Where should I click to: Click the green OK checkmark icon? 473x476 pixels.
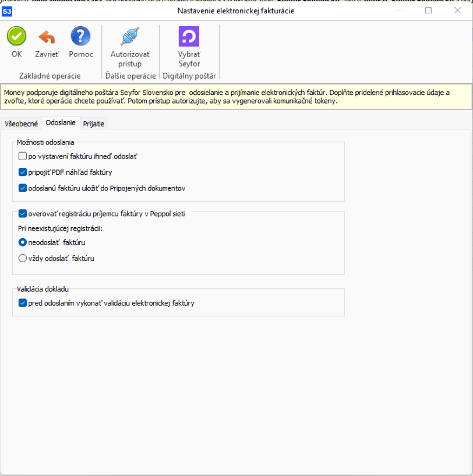pos(16,36)
